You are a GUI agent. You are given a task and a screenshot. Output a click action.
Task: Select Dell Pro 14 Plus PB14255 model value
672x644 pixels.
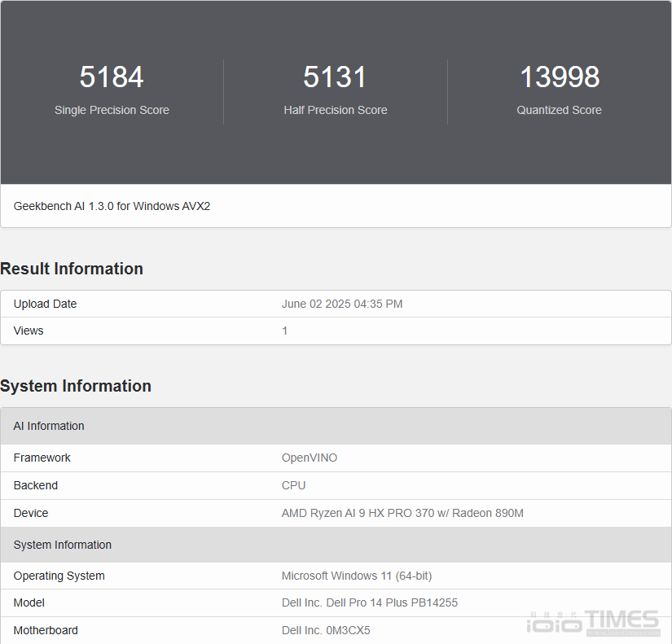point(370,602)
